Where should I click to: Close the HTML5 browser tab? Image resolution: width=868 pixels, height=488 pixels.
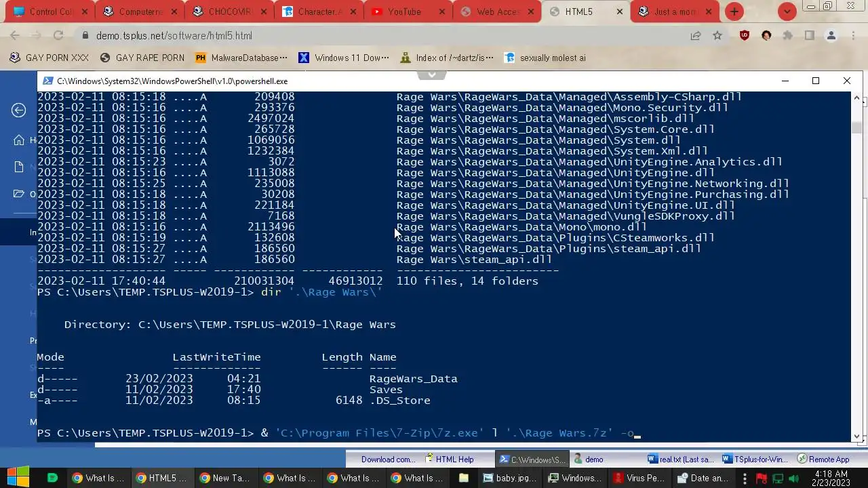click(x=620, y=12)
